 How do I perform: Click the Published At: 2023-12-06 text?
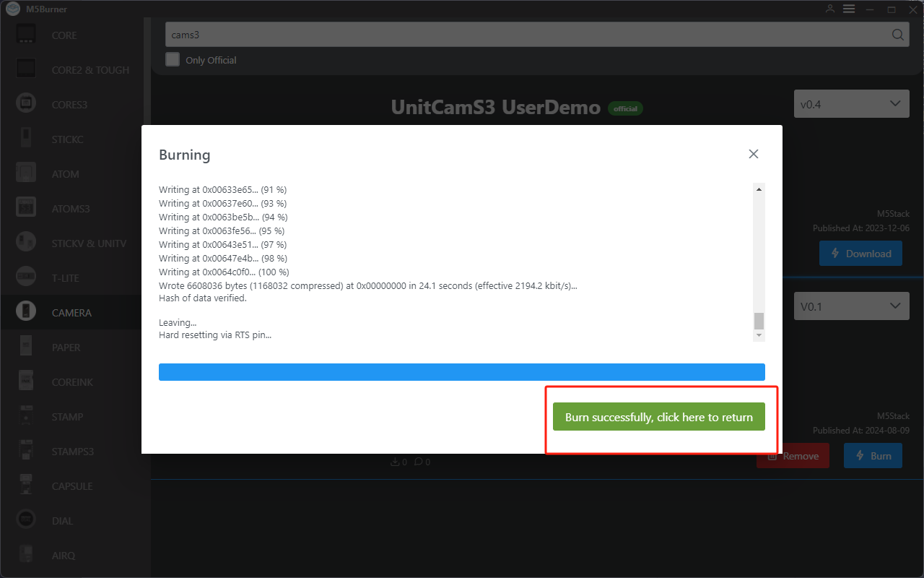861,228
